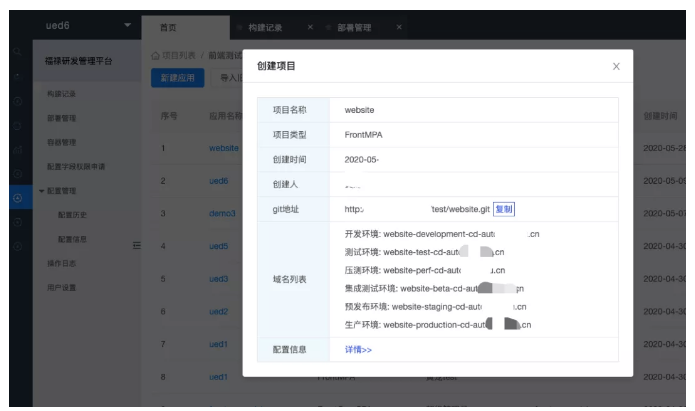The height and width of the screenshot is (411, 695).
Task: Open the website application link in row 1
Action: click(x=223, y=148)
